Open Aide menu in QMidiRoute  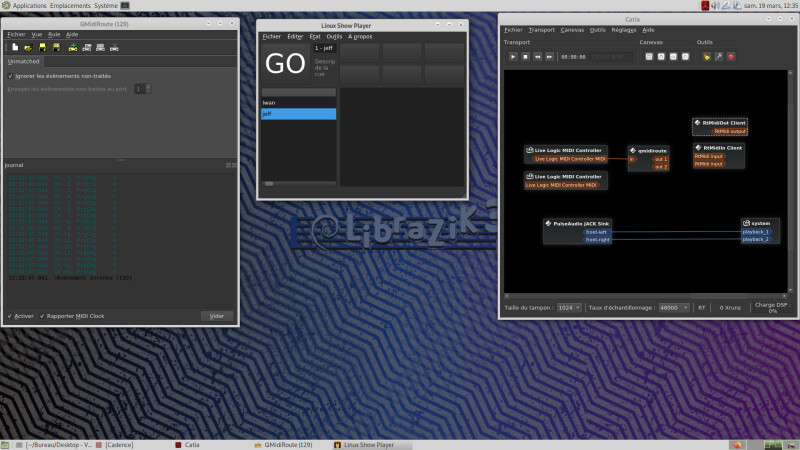click(72, 35)
